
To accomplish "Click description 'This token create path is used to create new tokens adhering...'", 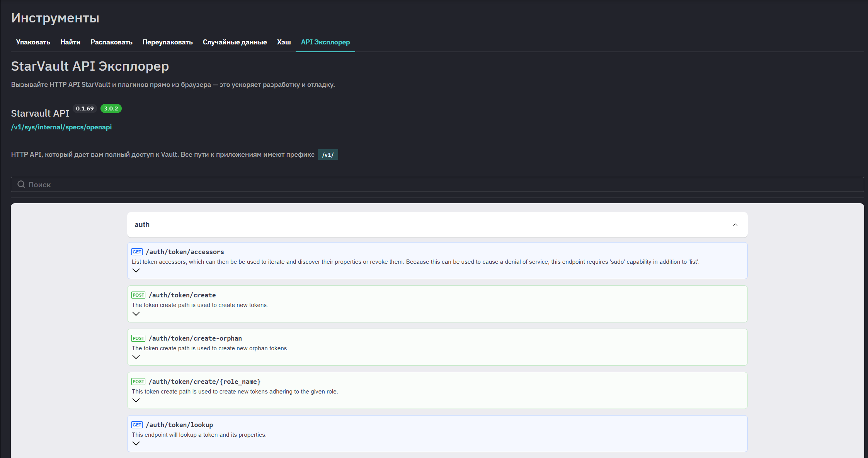I will click(x=235, y=392).
